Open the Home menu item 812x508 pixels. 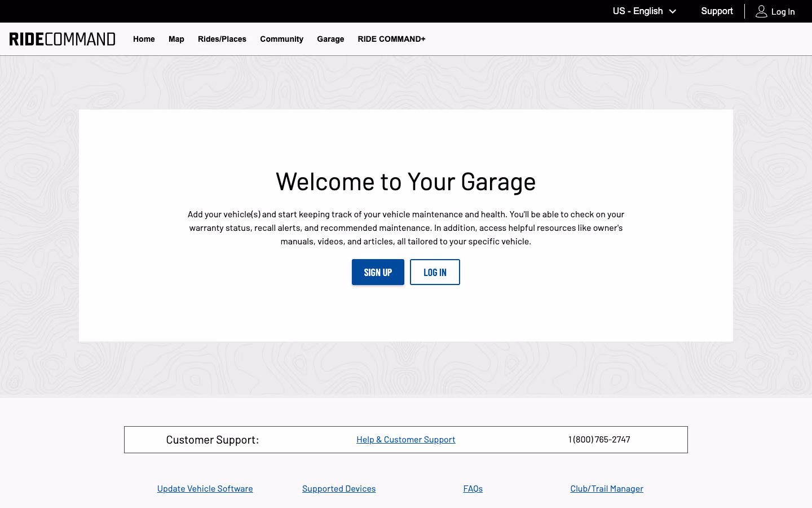pyautogui.click(x=144, y=39)
